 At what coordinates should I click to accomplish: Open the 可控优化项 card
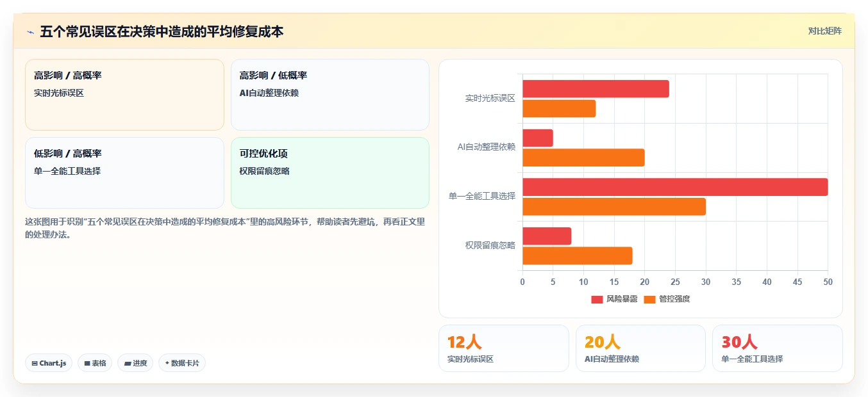[x=330, y=173]
